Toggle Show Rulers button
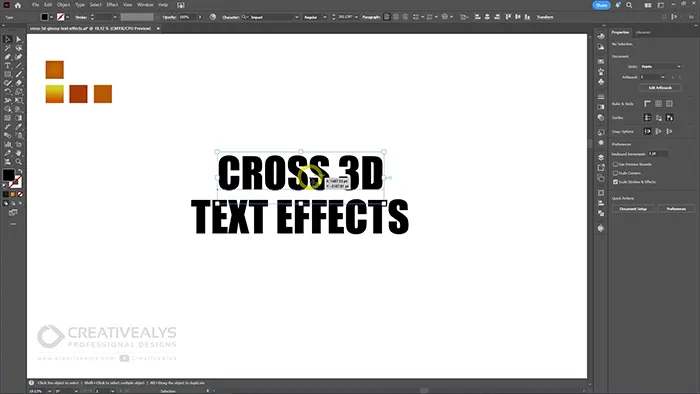Screen dimensions: 700x394 pyautogui.click(x=647, y=104)
